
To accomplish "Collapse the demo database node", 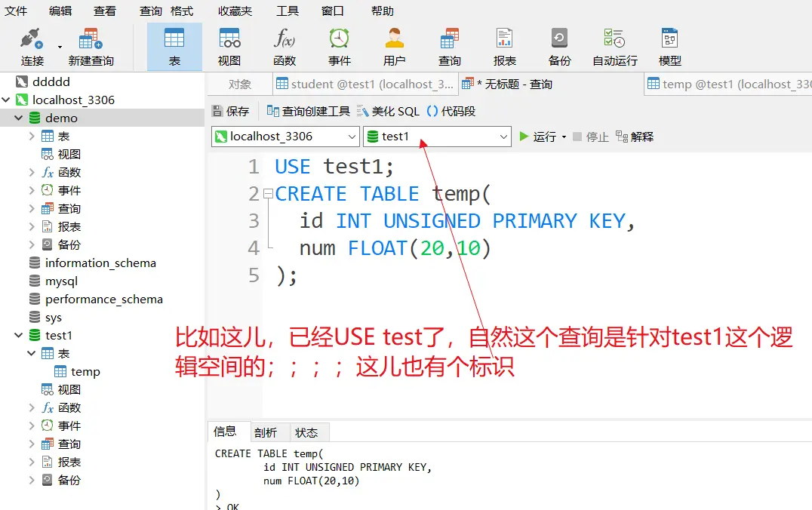I will [x=19, y=118].
